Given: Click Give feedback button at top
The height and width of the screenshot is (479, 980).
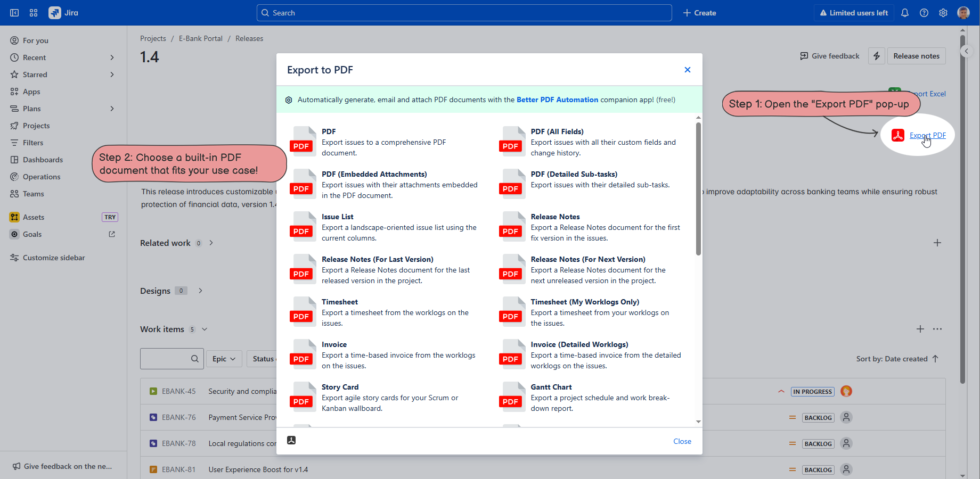Looking at the screenshot, I should (830, 56).
